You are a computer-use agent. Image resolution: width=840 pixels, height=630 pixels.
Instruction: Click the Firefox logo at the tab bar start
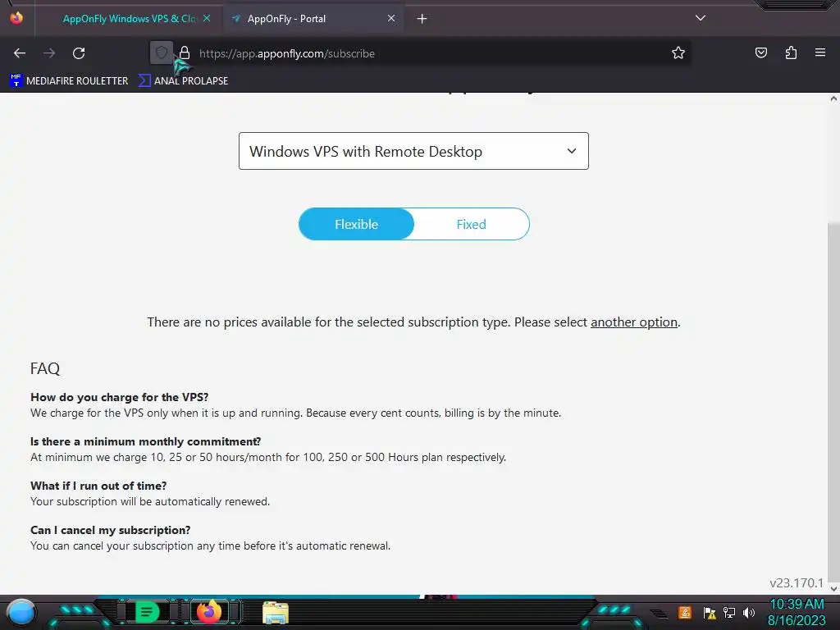pos(16,18)
